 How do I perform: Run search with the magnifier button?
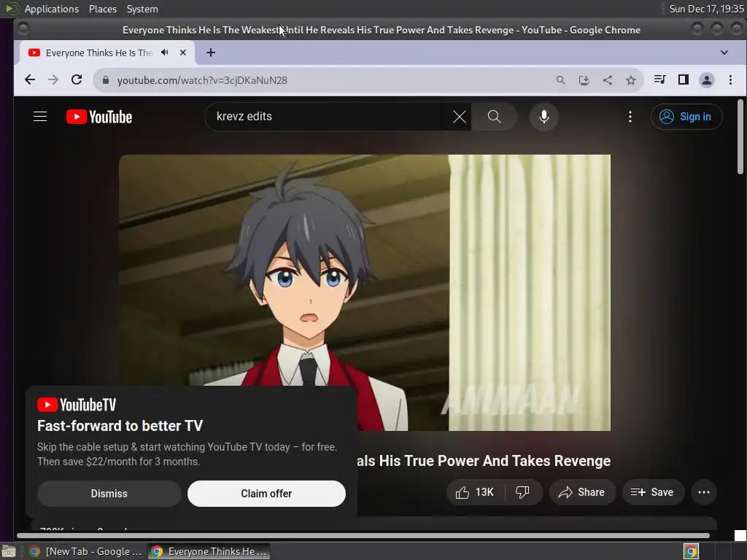[494, 117]
